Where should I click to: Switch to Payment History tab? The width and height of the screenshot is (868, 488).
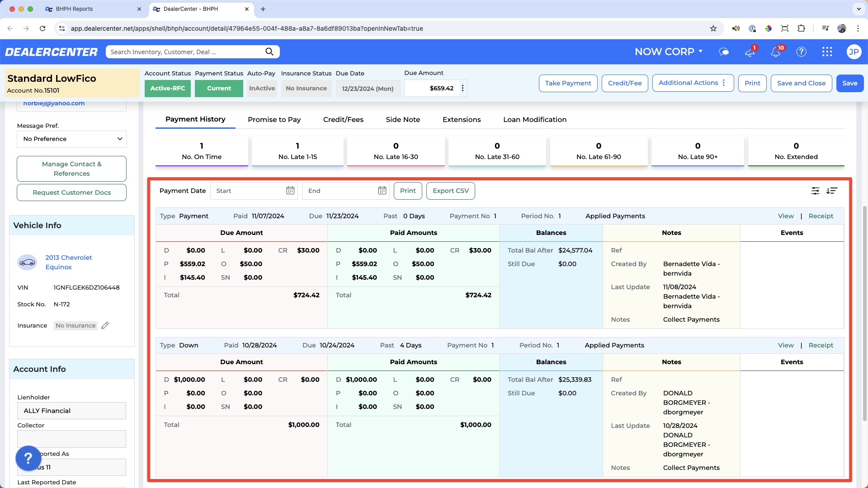pos(195,119)
